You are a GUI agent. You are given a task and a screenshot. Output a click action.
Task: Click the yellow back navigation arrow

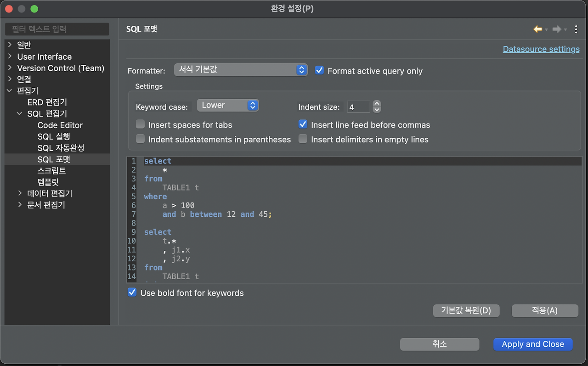pyautogui.click(x=537, y=29)
